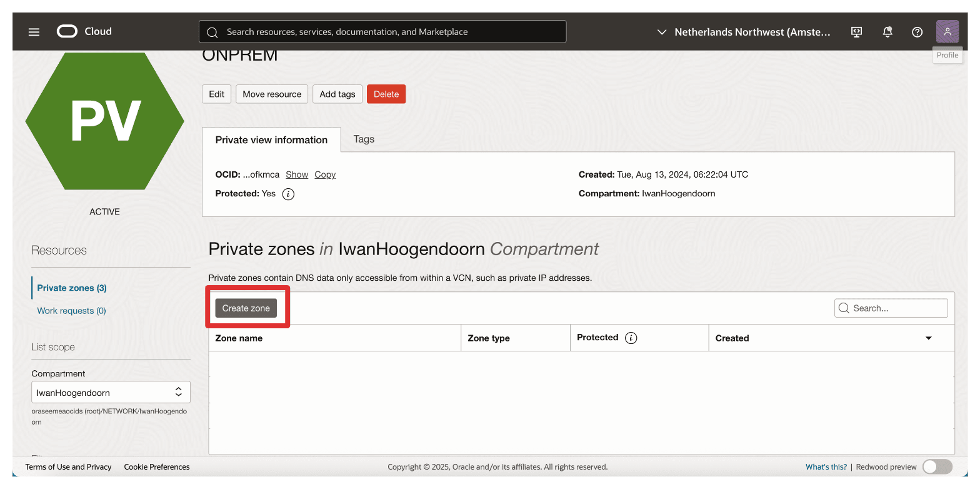Click the info icon next to Protected: Yes

(x=288, y=194)
